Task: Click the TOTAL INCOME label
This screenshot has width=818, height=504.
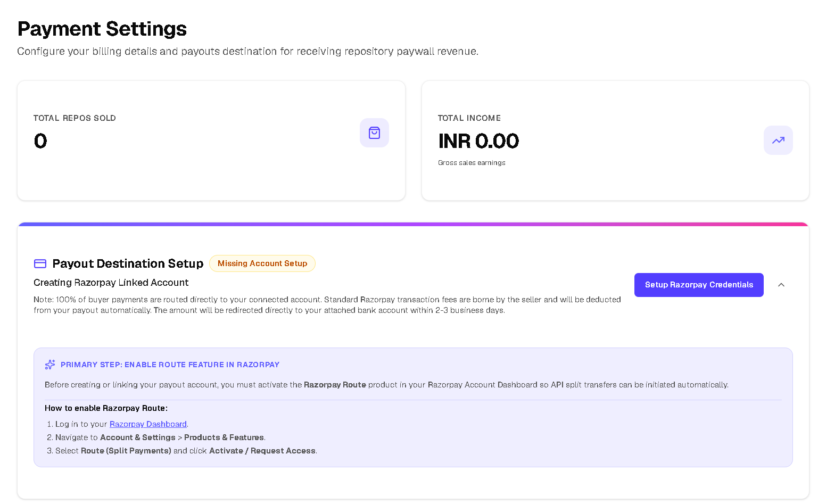Action: pos(469,118)
